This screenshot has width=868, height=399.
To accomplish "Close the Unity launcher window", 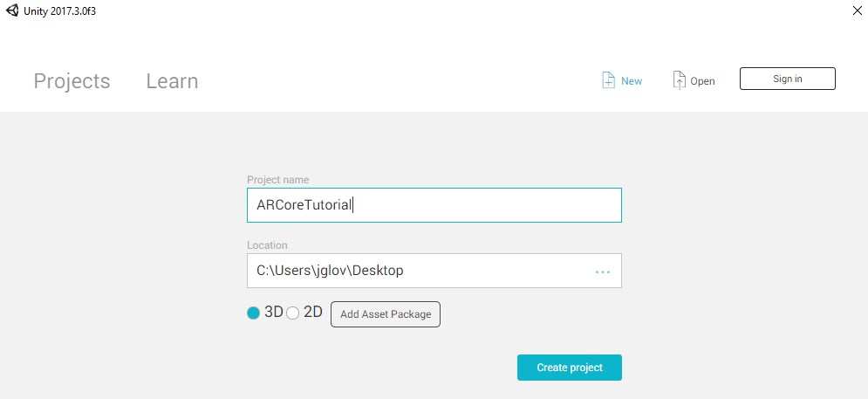I will (x=857, y=10).
